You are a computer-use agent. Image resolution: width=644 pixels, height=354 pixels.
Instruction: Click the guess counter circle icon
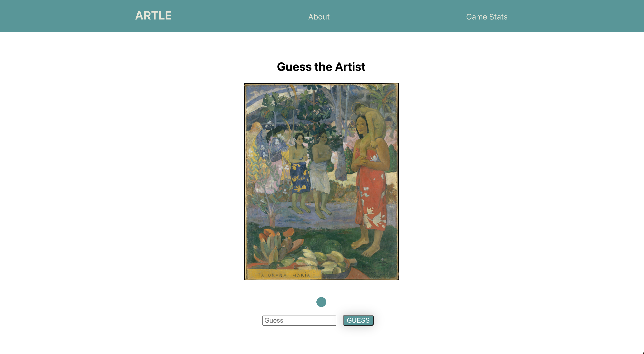321,302
